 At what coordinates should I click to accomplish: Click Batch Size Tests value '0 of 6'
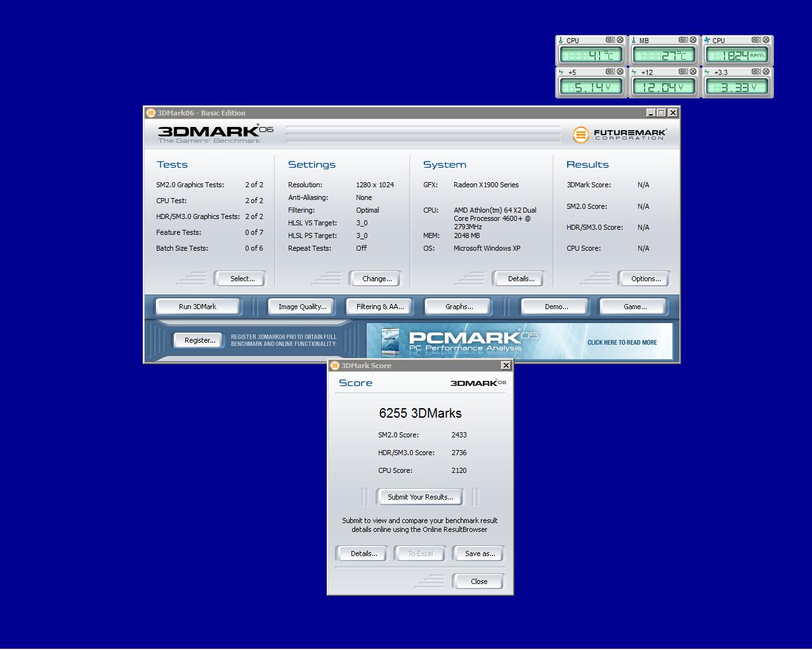pos(254,248)
